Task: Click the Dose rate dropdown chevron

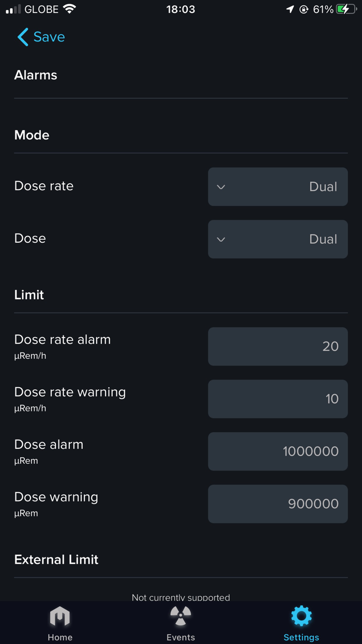Action: (x=221, y=187)
